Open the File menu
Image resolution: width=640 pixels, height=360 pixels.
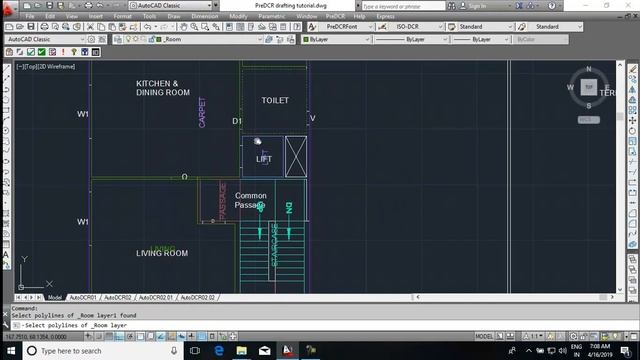tap(30, 16)
